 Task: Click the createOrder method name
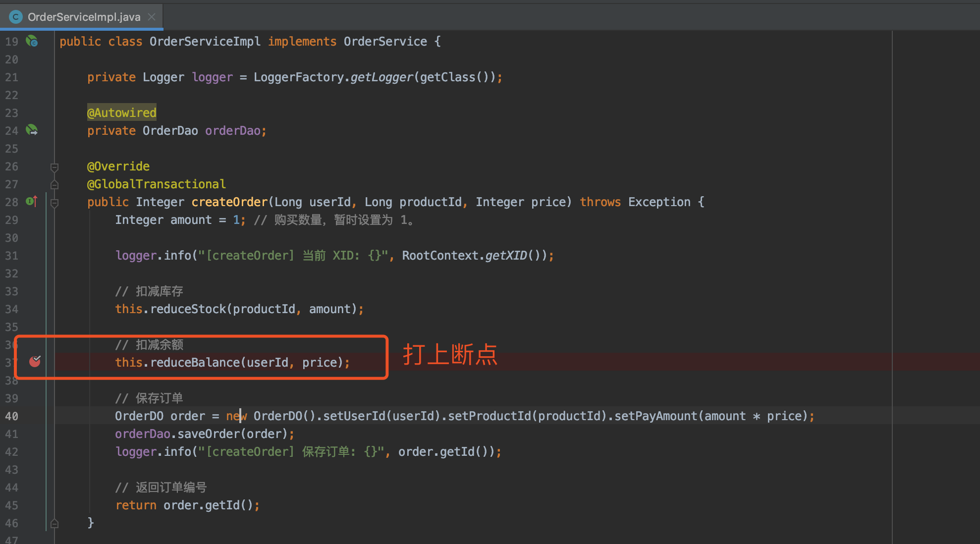pos(229,202)
